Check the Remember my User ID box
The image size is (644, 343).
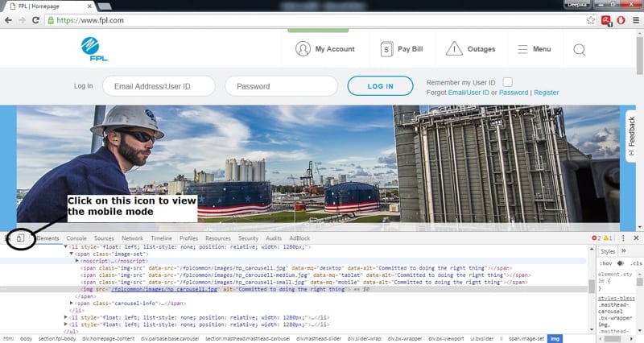tap(507, 82)
